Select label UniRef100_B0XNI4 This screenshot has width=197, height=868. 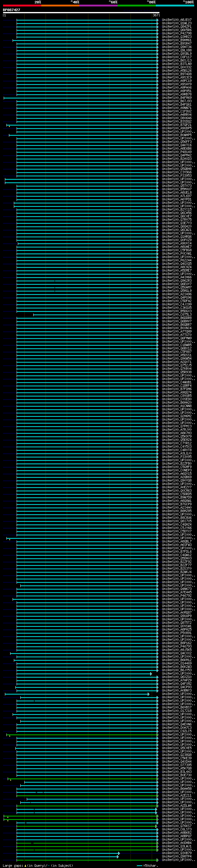tap(177, 328)
